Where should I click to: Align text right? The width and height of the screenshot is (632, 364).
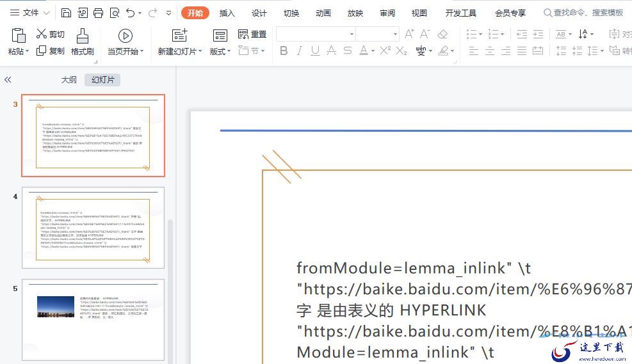[506, 51]
